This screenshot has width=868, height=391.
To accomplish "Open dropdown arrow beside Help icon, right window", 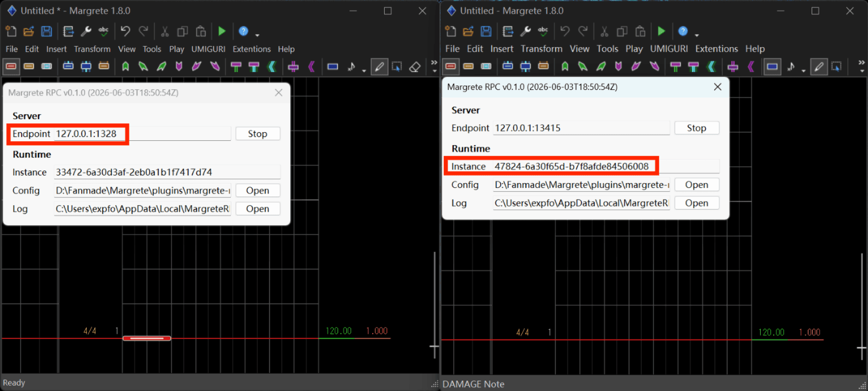I will click(697, 35).
